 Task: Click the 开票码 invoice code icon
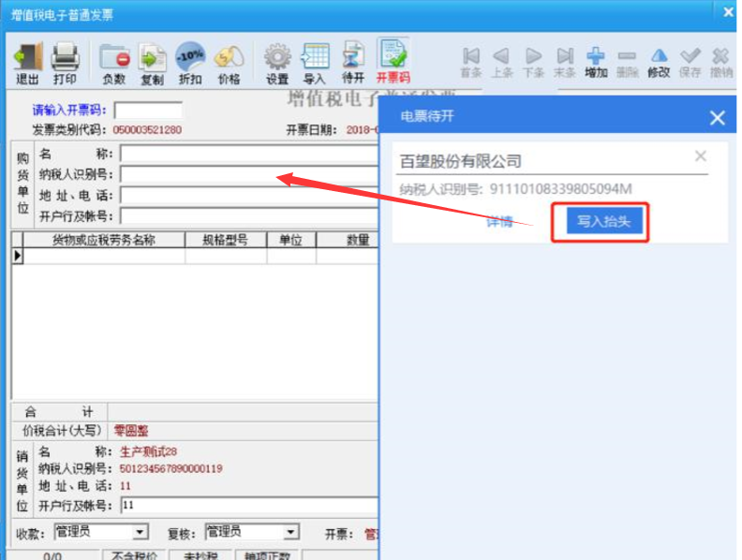point(393,61)
